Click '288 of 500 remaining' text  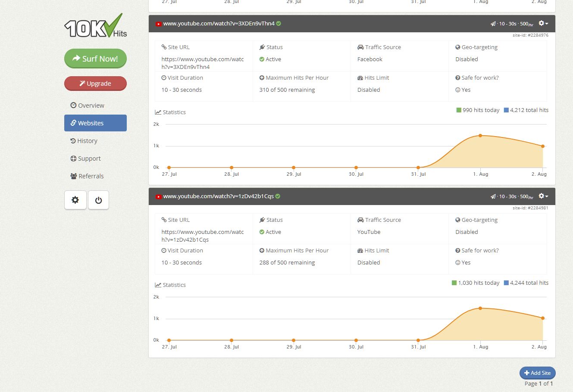point(287,263)
